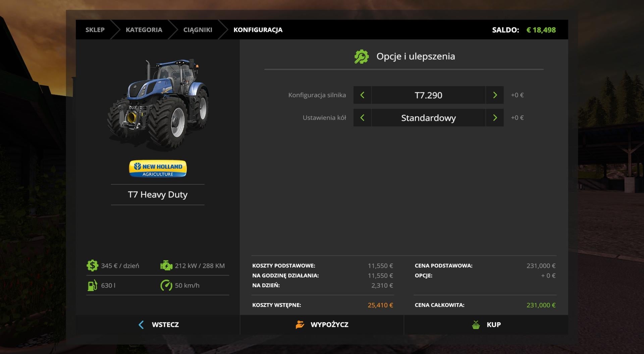Click the +0 € wheel option price

click(x=517, y=118)
